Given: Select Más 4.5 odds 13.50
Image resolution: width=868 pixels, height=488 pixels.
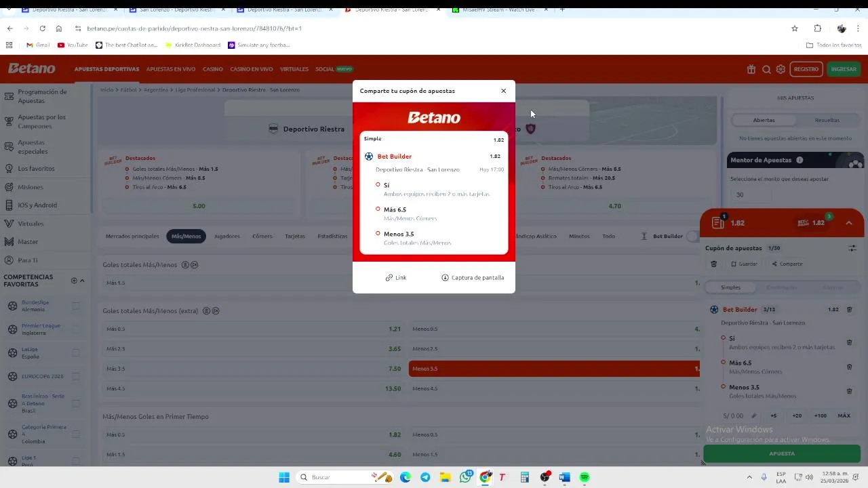Looking at the screenshot, I should [x=253, y=389].
